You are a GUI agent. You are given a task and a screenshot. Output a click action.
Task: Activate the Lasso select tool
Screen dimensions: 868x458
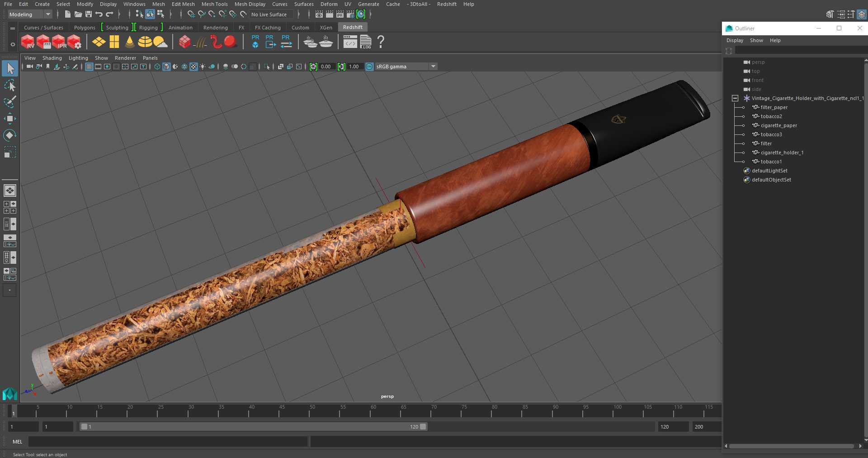(10, 86)
